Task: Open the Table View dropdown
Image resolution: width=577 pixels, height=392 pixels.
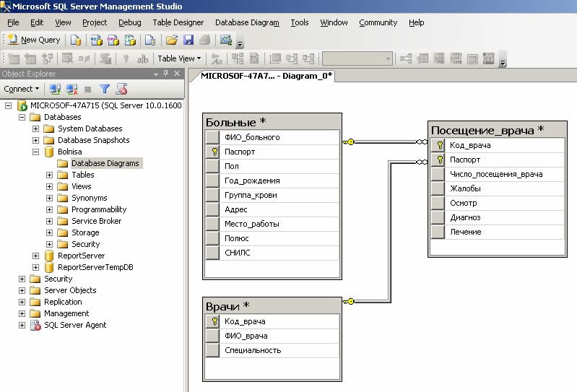Action: [x=179, y=58]
